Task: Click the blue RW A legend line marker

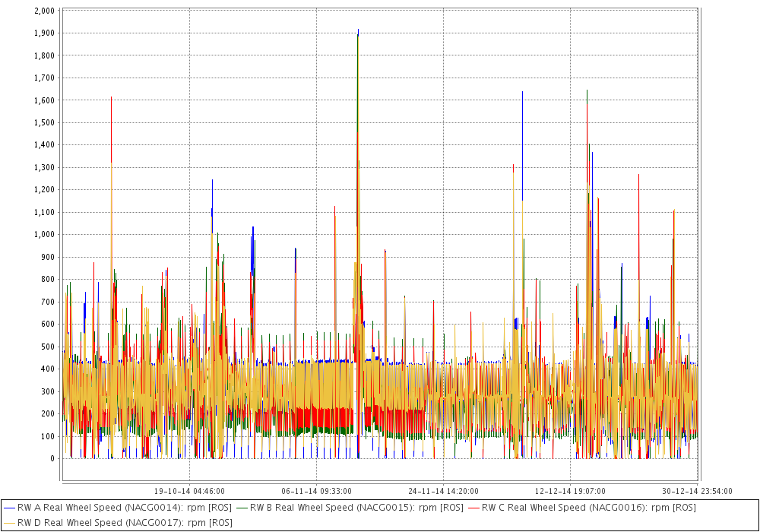Action: [10, 508]
